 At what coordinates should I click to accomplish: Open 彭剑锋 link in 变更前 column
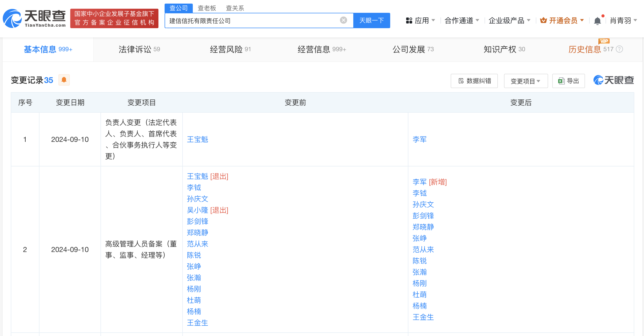pyautogui.click(x=197, y=221)
